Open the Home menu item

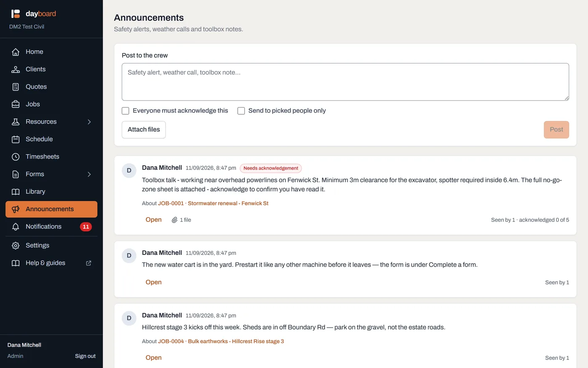point(51,52)
